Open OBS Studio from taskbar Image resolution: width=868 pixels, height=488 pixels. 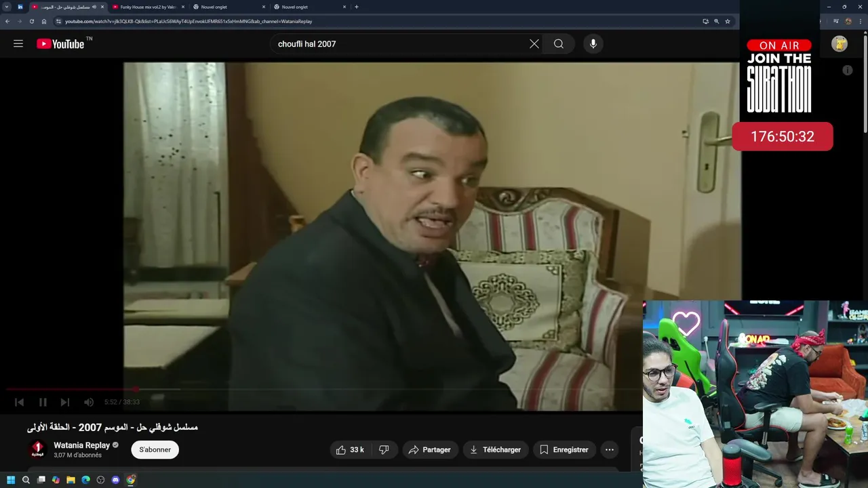100,480
